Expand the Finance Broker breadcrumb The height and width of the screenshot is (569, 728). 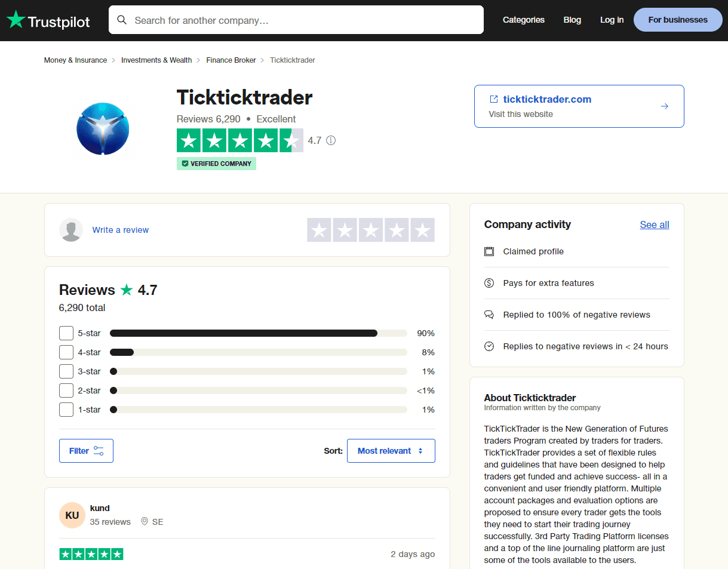(x=231, y=60)
